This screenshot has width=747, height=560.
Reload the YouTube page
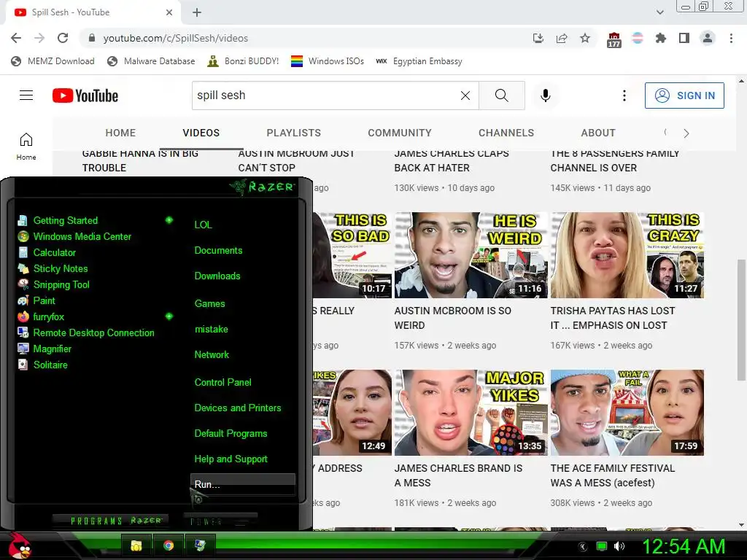(x=63, y=38)
